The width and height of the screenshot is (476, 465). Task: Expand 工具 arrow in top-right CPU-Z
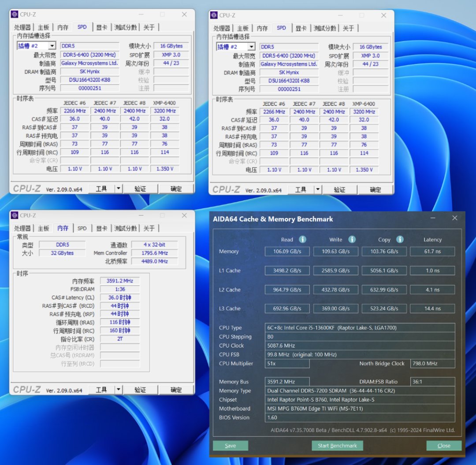[x=318, y=190]
